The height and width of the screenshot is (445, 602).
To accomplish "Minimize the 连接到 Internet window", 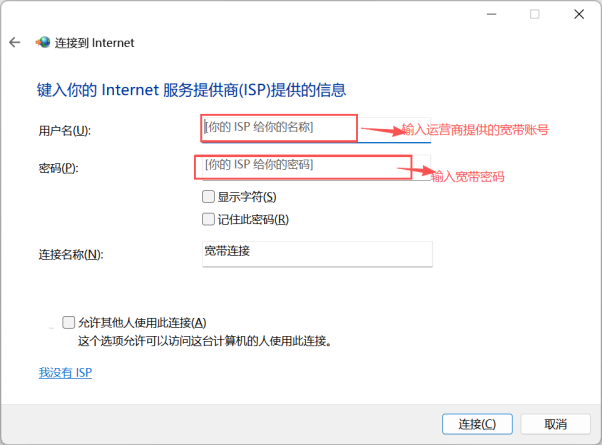I will (493, 14).
